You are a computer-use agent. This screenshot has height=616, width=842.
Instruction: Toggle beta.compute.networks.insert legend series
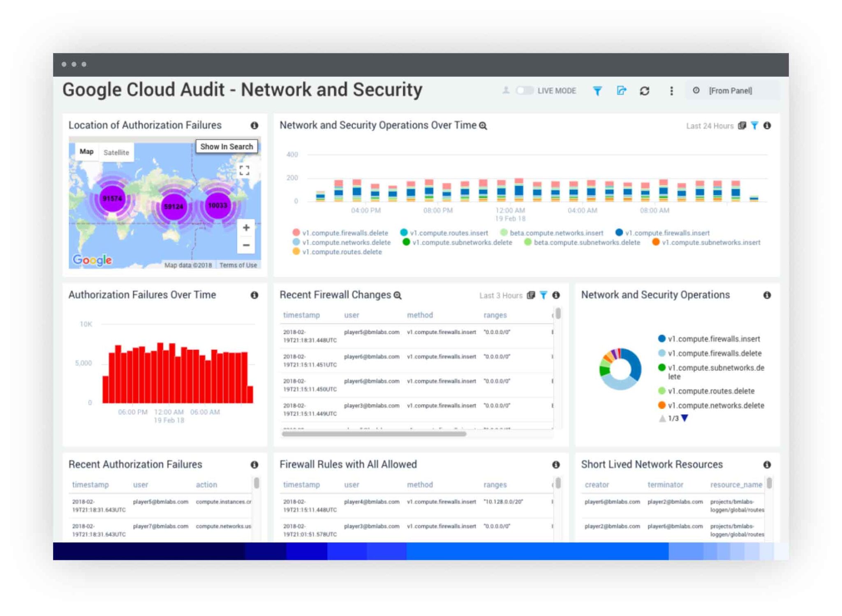[x=552, y=233]
